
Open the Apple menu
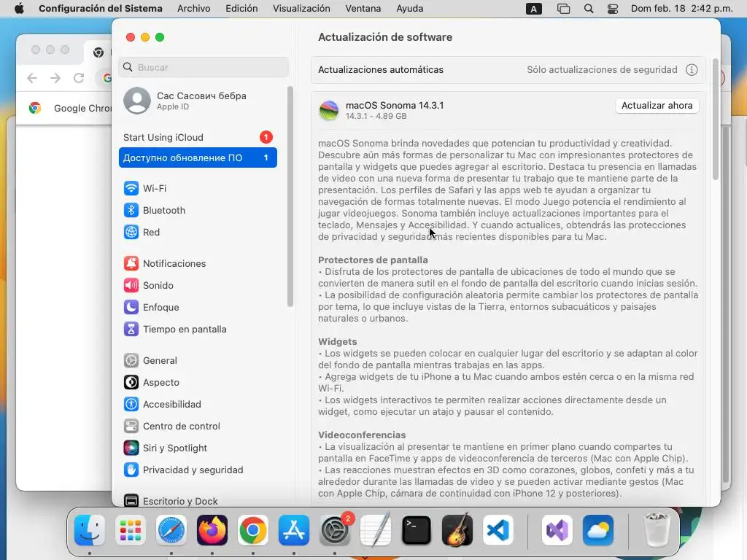click(x=19, y=9)
